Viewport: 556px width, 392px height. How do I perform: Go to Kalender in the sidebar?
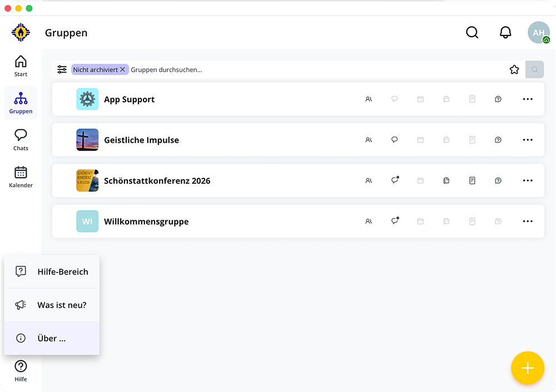point(21,177)
